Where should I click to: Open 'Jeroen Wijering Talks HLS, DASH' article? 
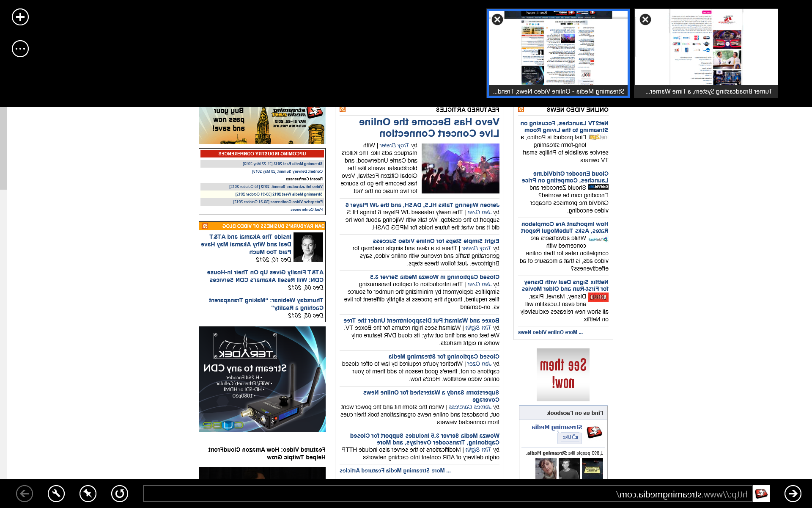pyautogui.click(x=422, y=205)
